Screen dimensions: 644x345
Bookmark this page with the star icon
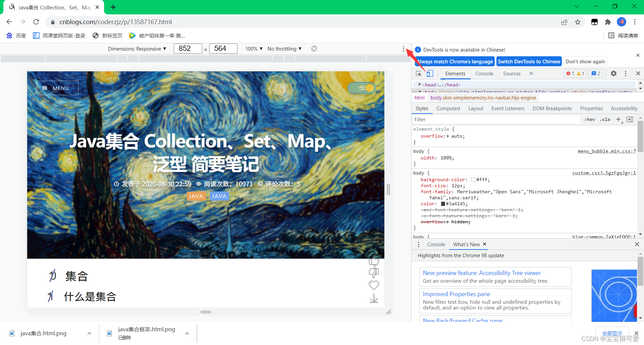[578, 22]
